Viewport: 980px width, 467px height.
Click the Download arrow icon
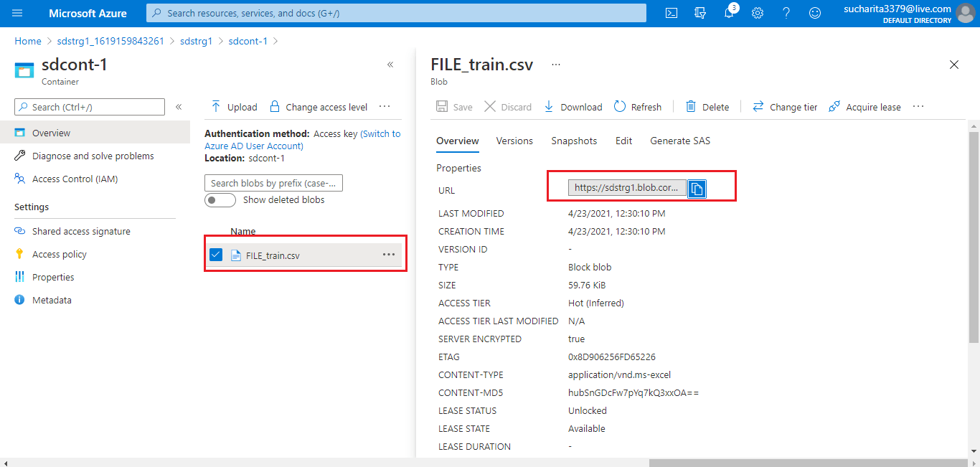coord(549,107)
